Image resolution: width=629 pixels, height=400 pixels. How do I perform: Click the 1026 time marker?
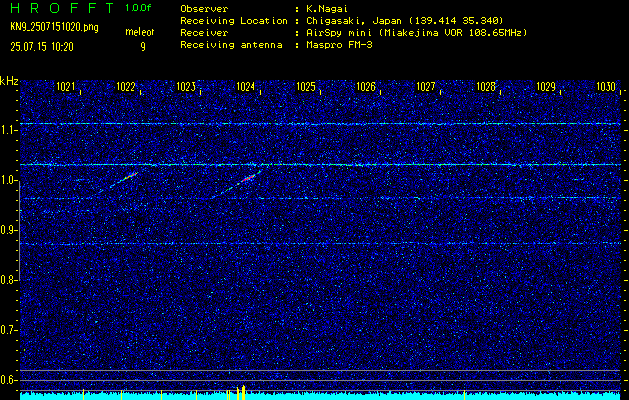(x=366, y=87)
